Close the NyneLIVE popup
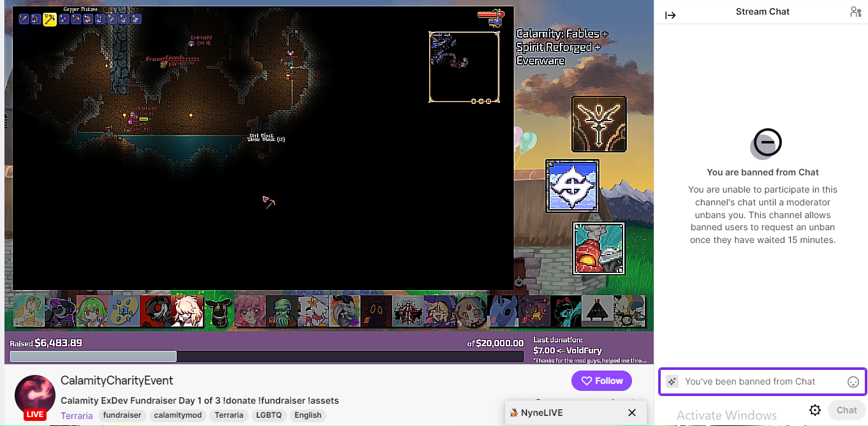Viewport: 868px width, 426px height. (x=632, y=413)
